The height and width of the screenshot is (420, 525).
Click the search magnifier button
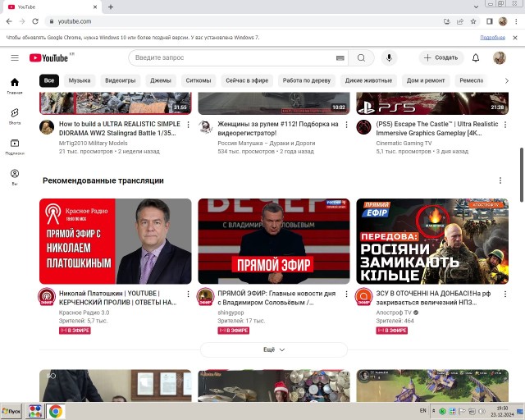pos(361,58)
